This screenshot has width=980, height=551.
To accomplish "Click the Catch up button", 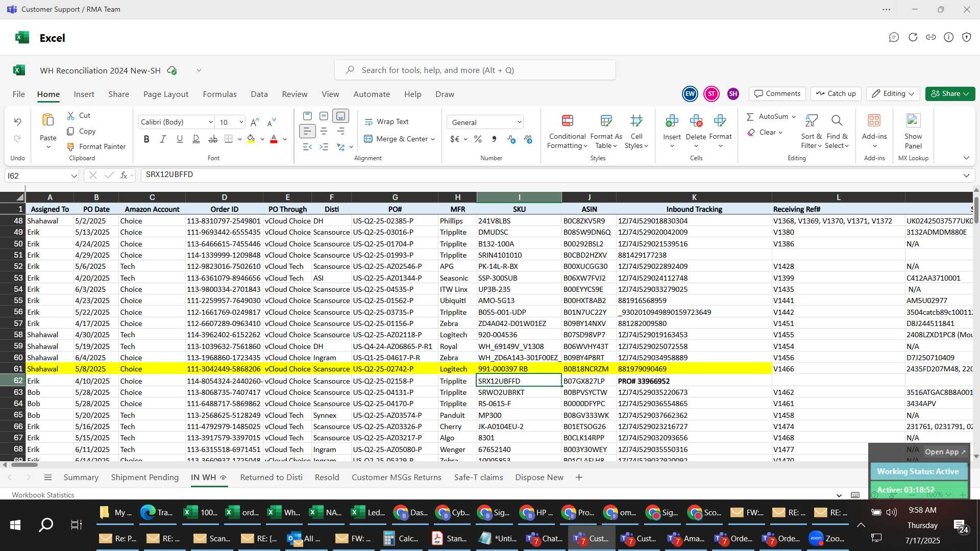I will coord(836,94).
